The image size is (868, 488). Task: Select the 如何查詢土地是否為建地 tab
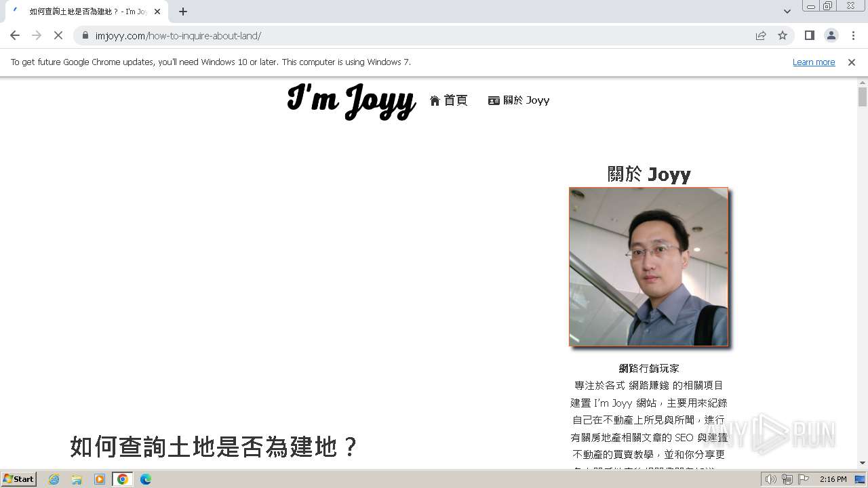pos(85,12)
